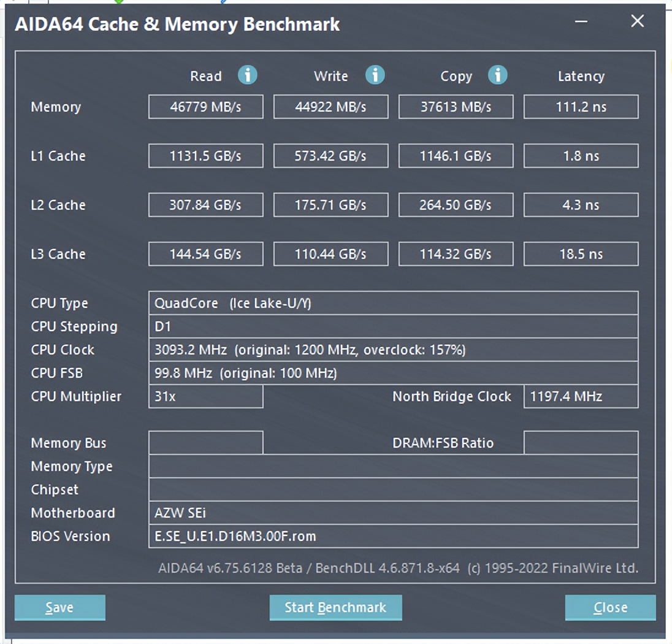Select the Memory Read result field
The image size is (672, 644).
coord(206,107)
